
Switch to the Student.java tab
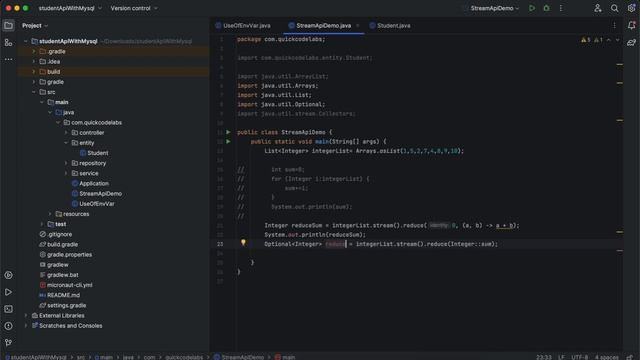(x=390, y=26)
